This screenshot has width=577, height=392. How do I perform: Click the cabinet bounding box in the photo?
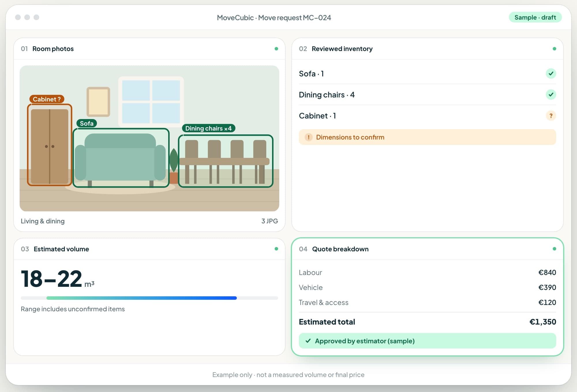click(x=50, y=145)
